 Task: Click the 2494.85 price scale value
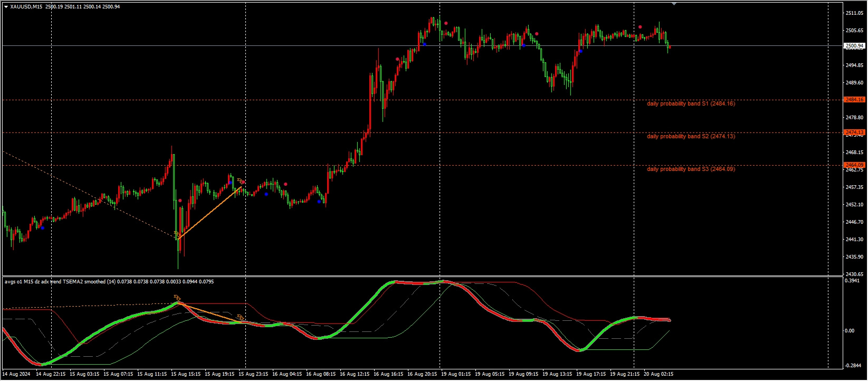click(x=854, y=65)
